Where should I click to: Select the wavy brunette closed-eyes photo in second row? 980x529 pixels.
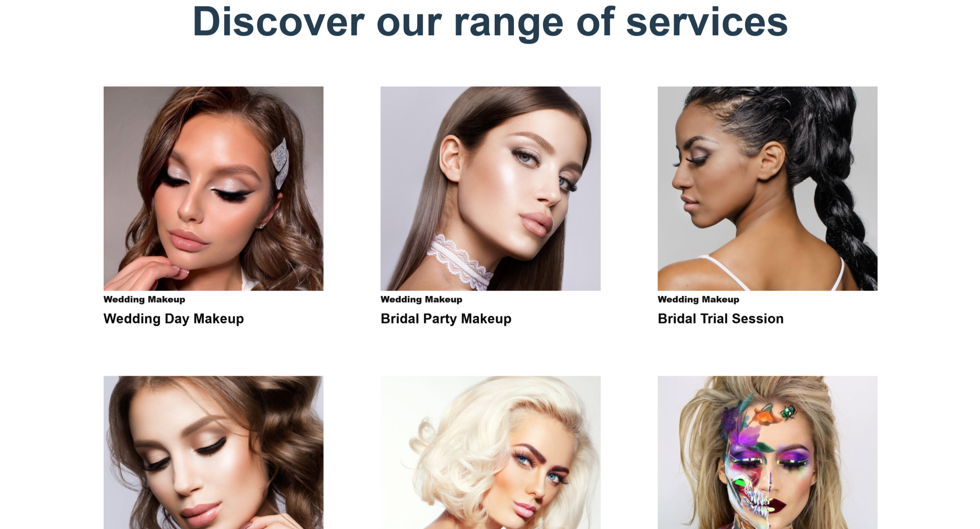[213, 452]
